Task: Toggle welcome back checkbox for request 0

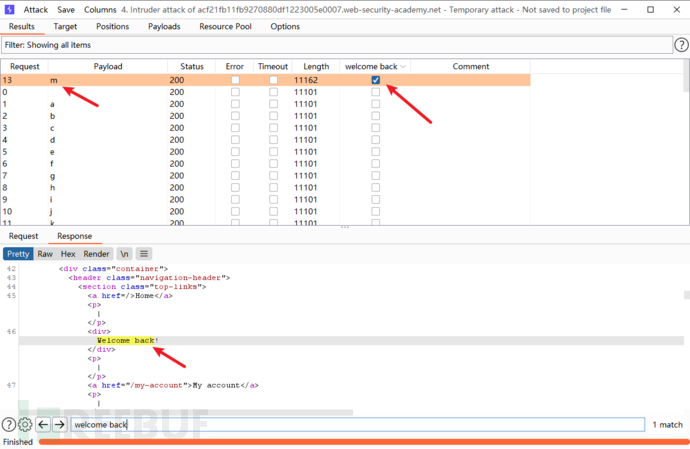Action: [375, 92]
